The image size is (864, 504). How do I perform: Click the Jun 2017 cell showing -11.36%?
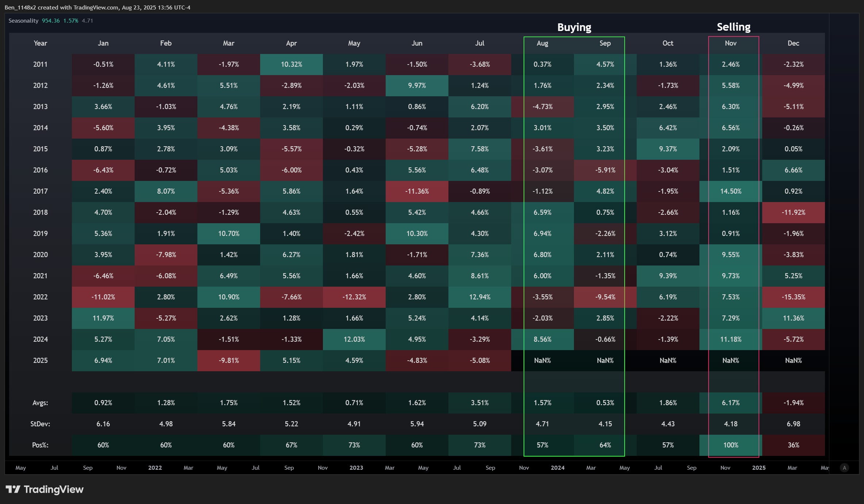(x=417, y=191)
